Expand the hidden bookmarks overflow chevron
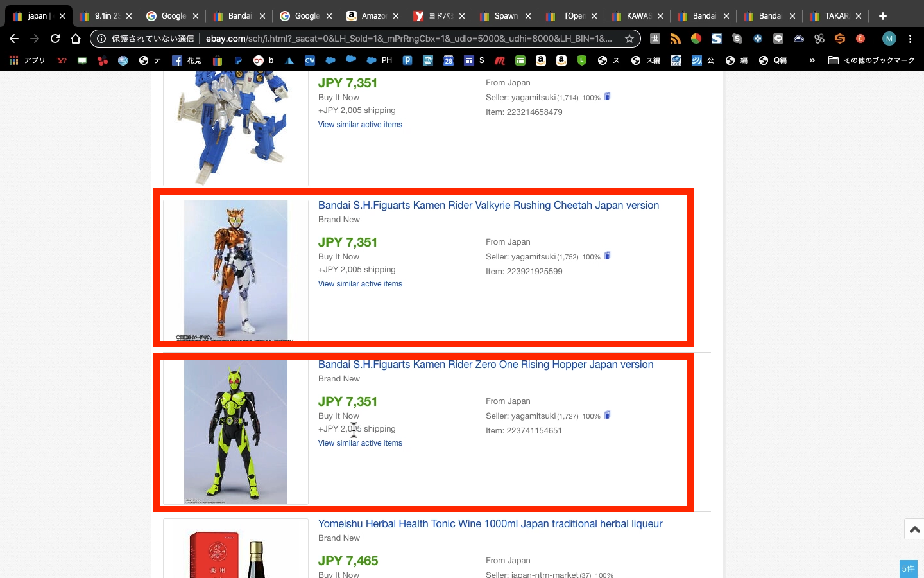 pos(812,60)
